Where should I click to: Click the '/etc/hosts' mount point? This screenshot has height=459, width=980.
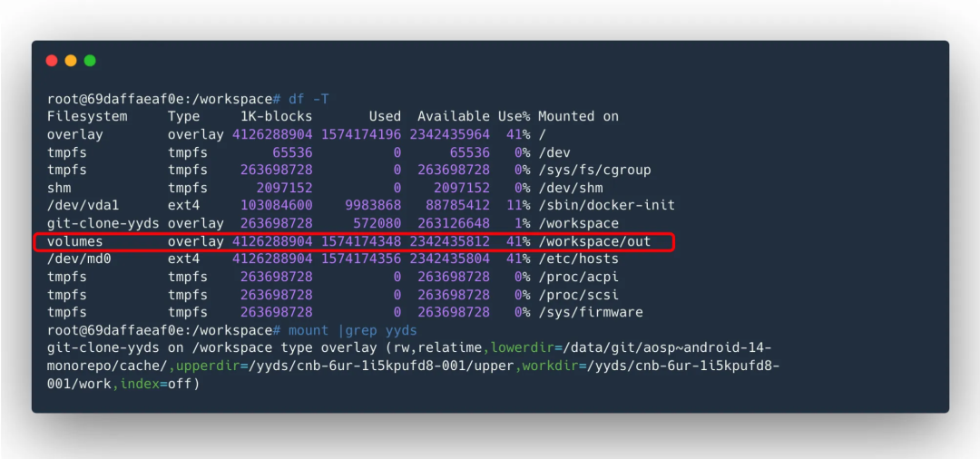pos(578,259)
